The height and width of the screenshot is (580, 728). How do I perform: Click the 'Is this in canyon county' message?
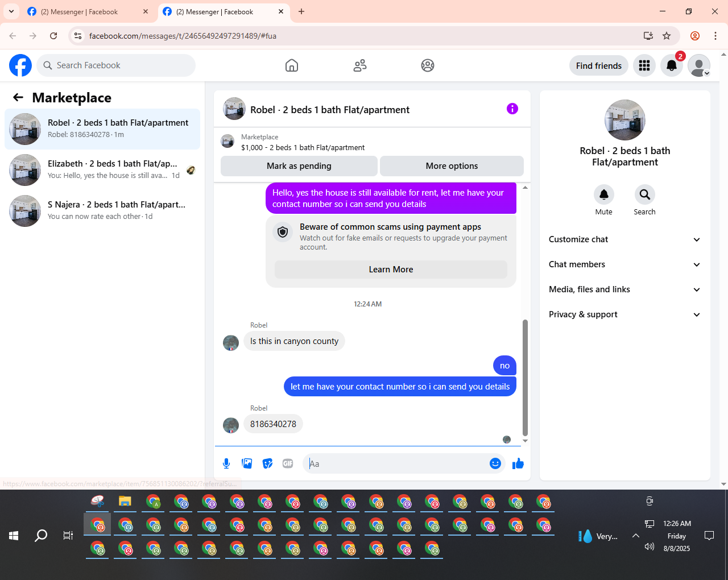[x=294, y=341]
